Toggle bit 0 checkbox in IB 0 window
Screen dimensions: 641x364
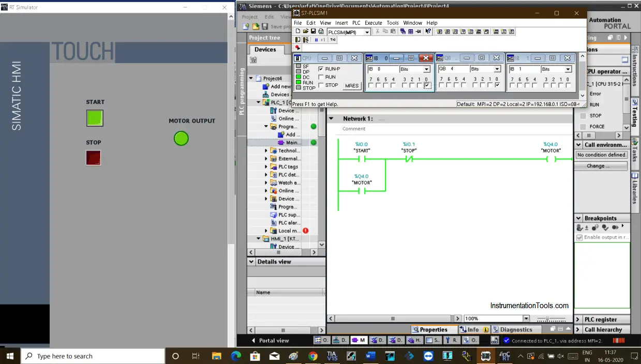(427, 85)
